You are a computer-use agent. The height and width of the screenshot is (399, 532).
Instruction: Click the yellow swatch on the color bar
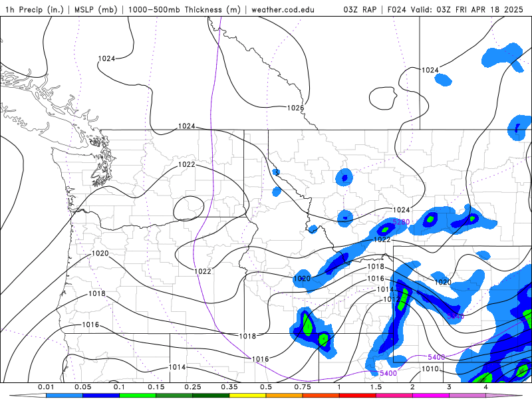247,396
